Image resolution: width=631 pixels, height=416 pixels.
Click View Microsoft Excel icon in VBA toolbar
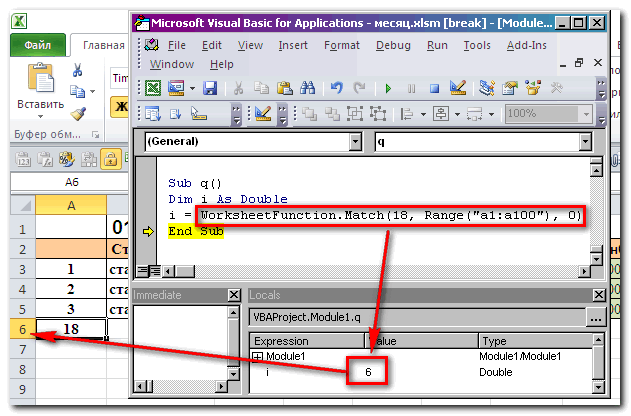(153, 88)
